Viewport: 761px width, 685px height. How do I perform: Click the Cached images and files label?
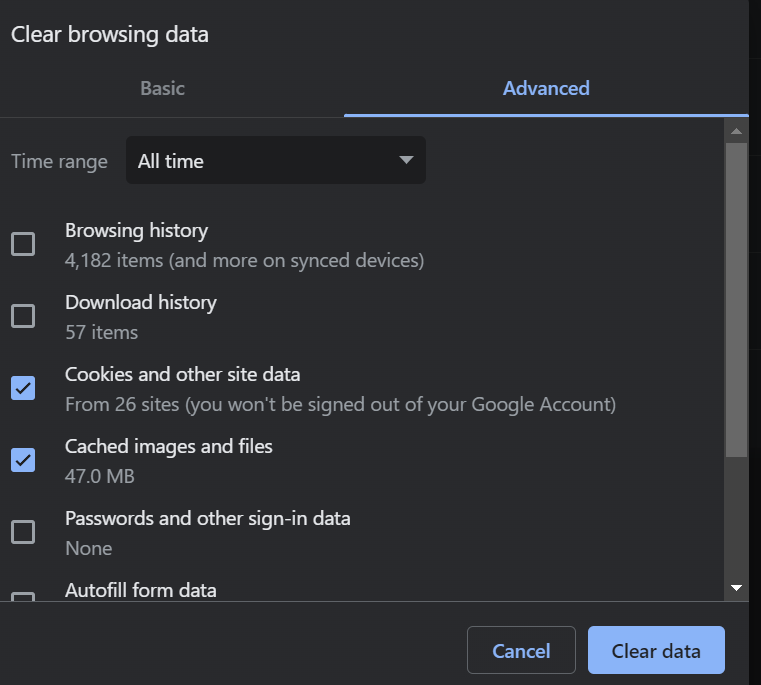pyautogui.click(x=169, y=447)
